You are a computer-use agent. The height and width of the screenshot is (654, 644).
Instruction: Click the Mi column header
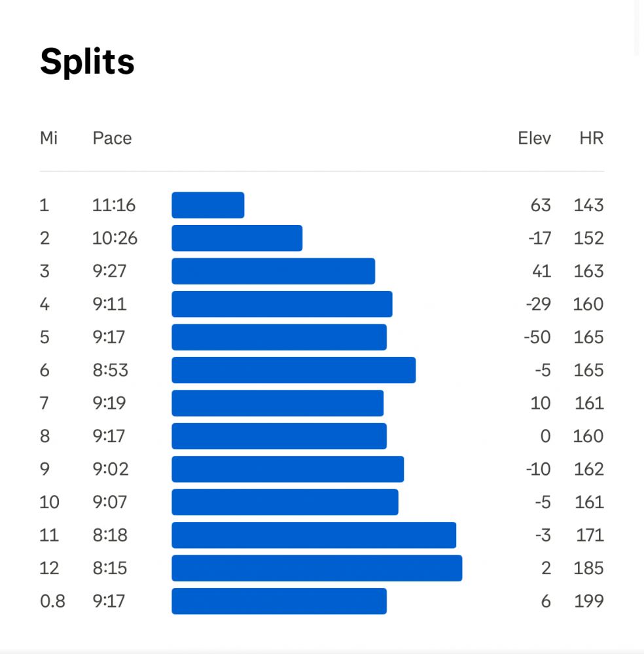click(x=48, y=138)
